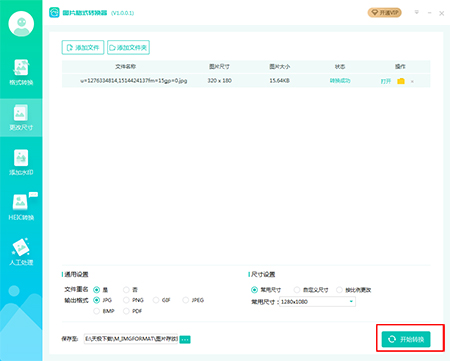
Task: Click the 尺寸设置 section heading
Action: point(263,274)
